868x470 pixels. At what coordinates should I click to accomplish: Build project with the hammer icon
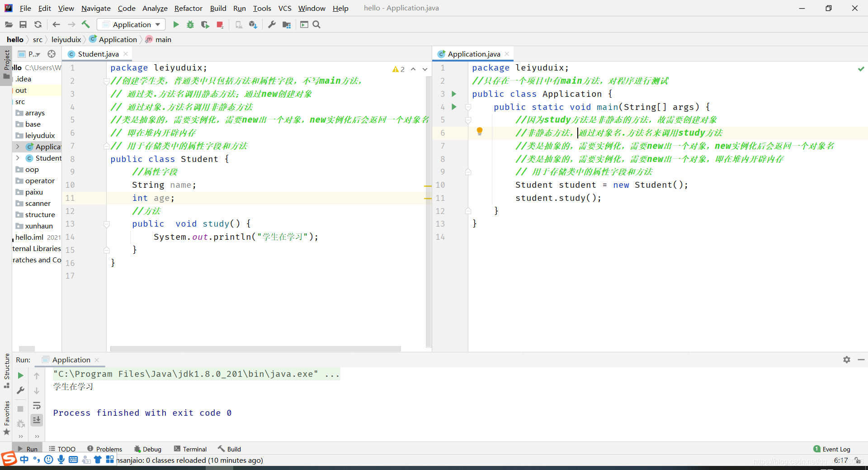86,24
